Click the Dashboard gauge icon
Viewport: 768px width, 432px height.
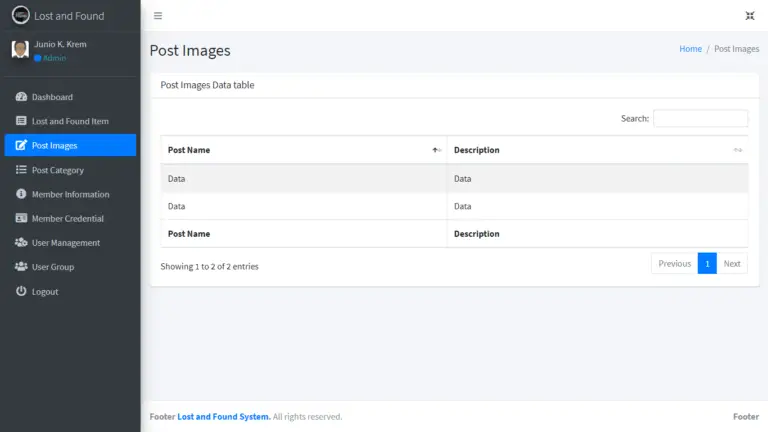point(21,96)
